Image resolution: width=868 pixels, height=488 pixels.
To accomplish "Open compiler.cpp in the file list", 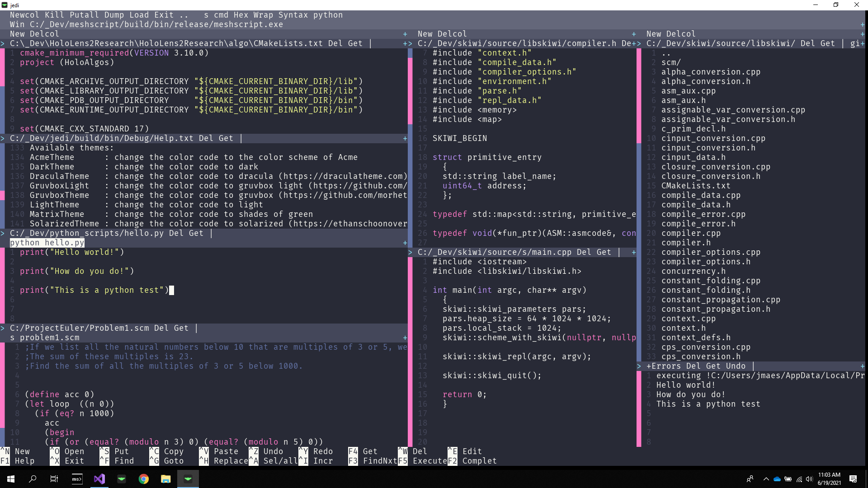I will pos(691,234).
